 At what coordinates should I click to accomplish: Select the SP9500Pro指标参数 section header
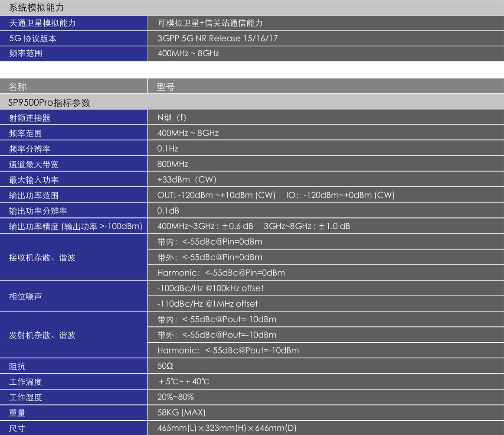49,103
